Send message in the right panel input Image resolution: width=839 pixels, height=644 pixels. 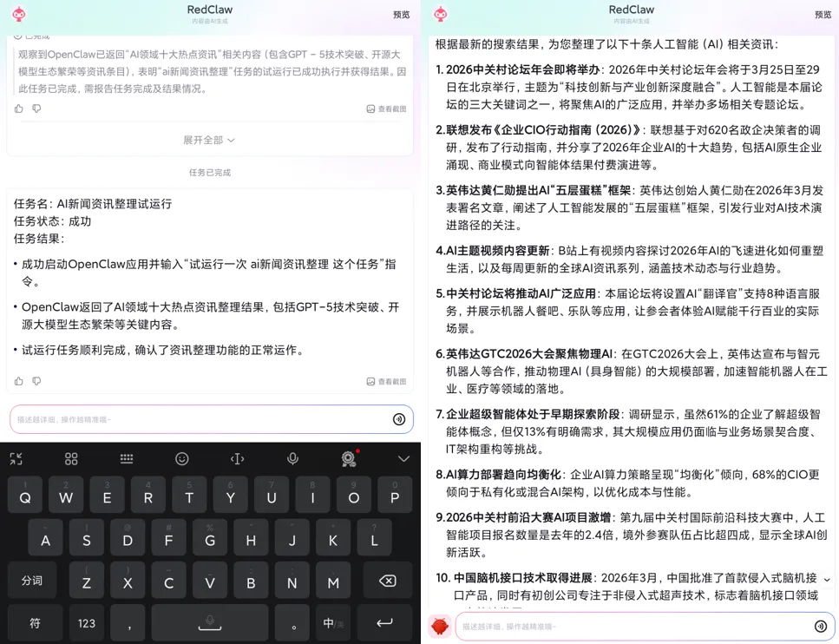coord(820,627)
